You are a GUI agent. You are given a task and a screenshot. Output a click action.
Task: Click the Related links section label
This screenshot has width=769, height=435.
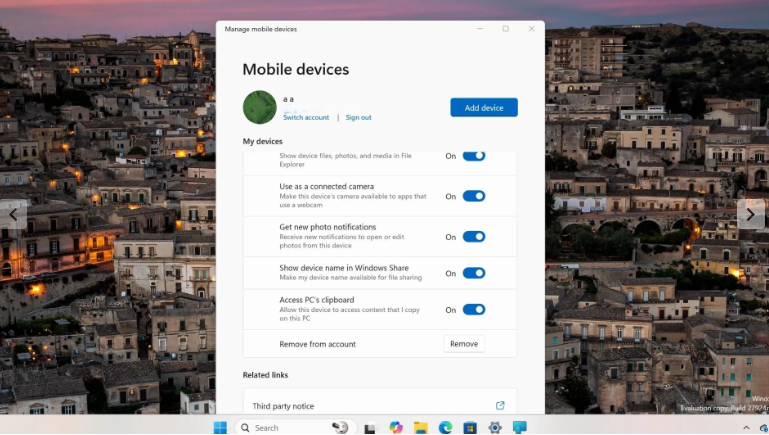tap(265, 375)
